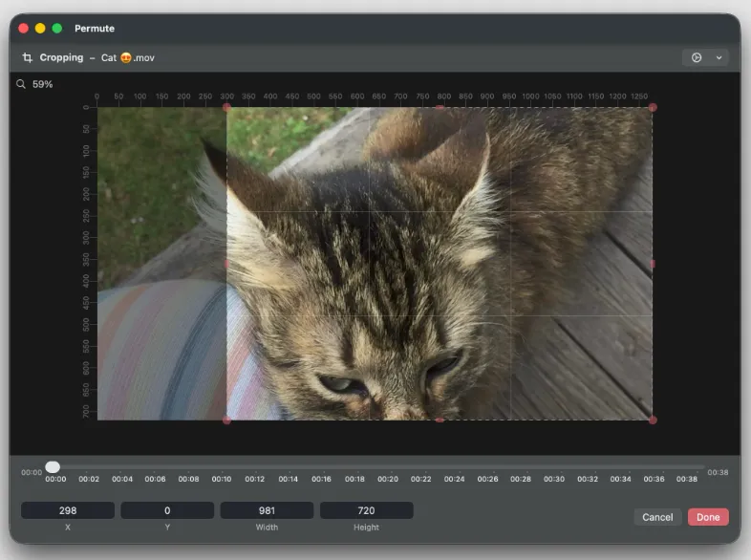The width and height of the screenshot is (751, 560).
Task: Click the 00:00 start time label left of the slider
Action: tap(32, 472)
